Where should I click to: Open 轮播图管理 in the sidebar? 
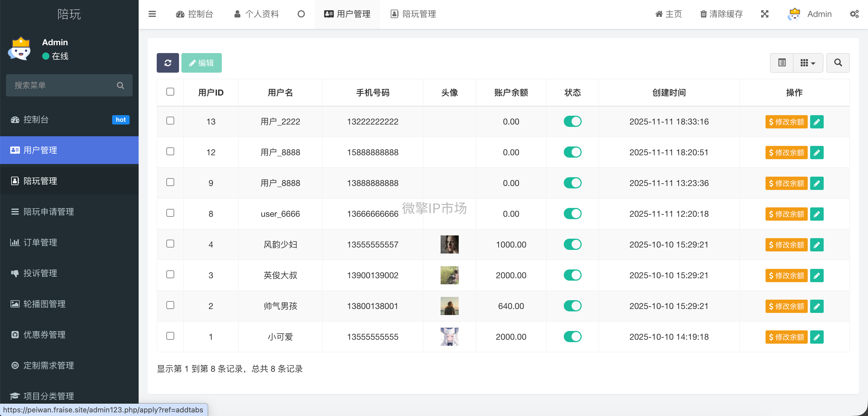(x=44, y=304)
